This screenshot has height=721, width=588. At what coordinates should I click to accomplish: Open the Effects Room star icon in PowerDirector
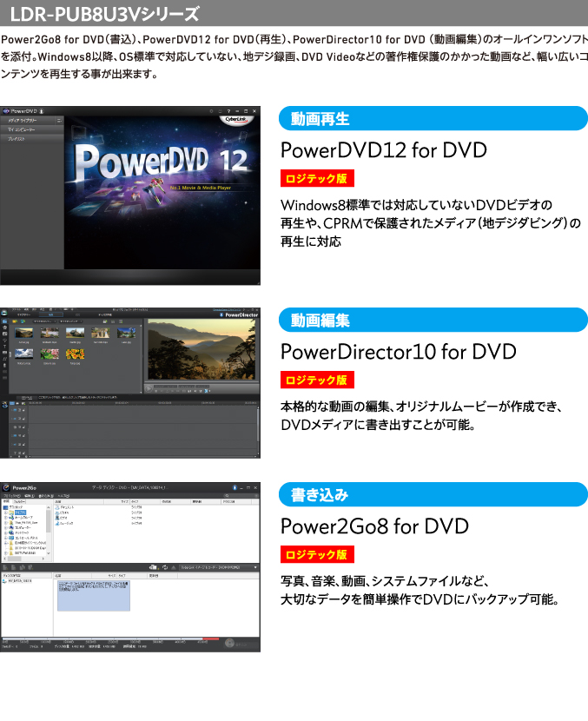pyautogui.click(x=4, y=327)
